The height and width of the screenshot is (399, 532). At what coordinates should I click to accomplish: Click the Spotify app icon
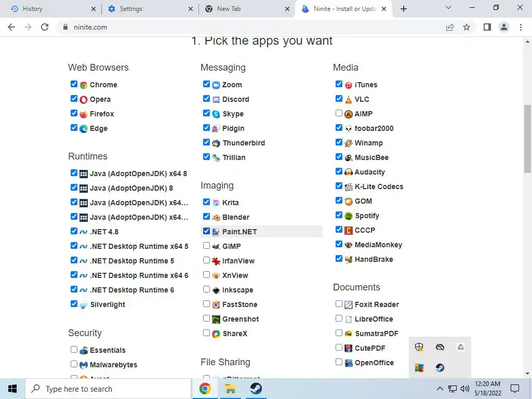click(x=349, y=216)
